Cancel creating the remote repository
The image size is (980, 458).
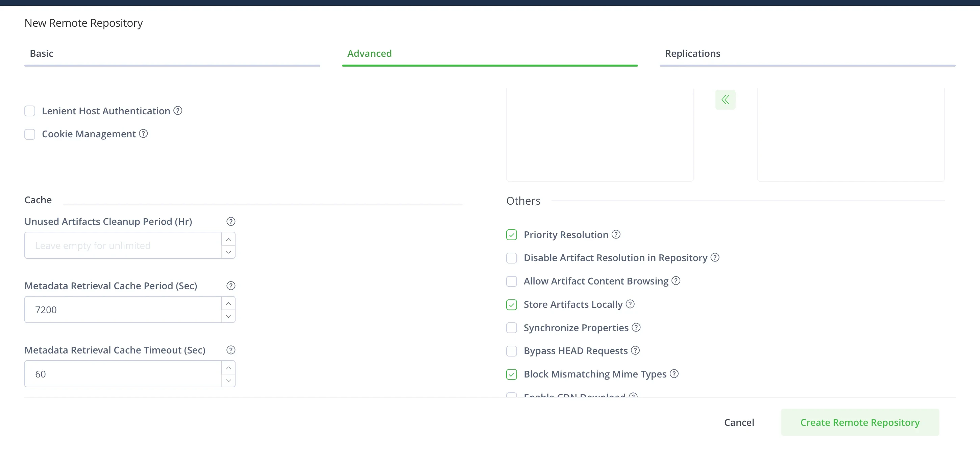click(x=739, y=422)
